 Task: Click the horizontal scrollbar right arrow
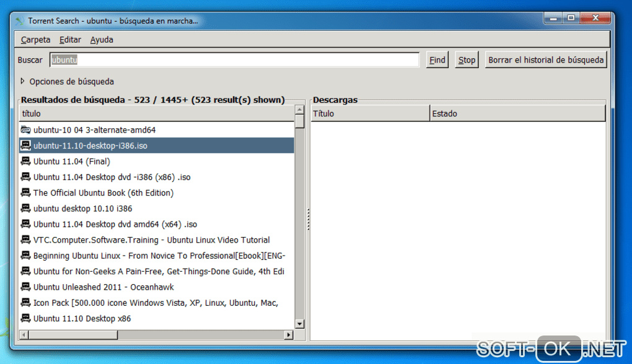point(288,335)
